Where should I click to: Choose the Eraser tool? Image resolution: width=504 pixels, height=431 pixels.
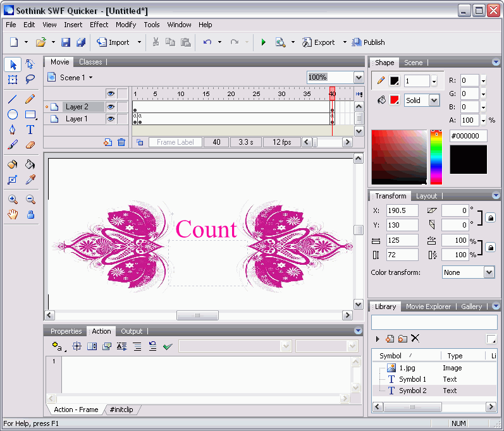click(30, 145)
